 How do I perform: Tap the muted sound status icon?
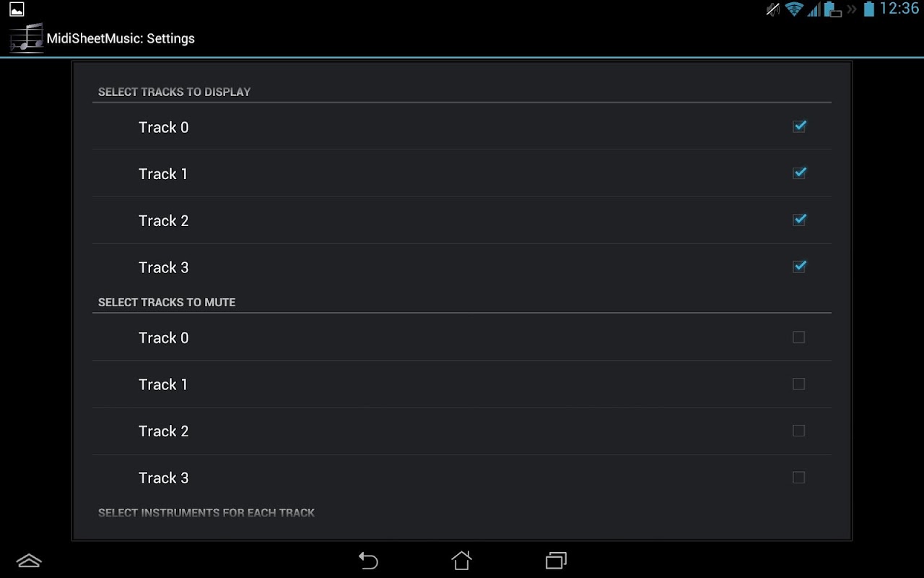(x=773, y=9)
